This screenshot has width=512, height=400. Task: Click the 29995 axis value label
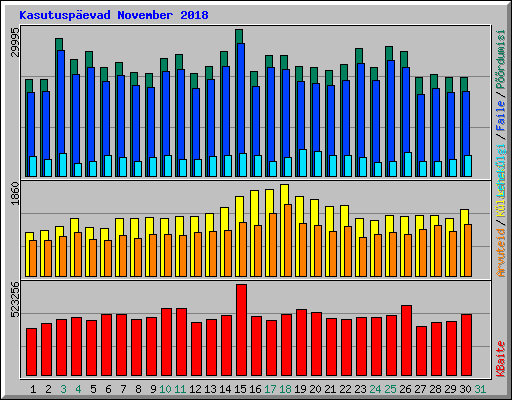pyautogui.click(x=15, y=42)
